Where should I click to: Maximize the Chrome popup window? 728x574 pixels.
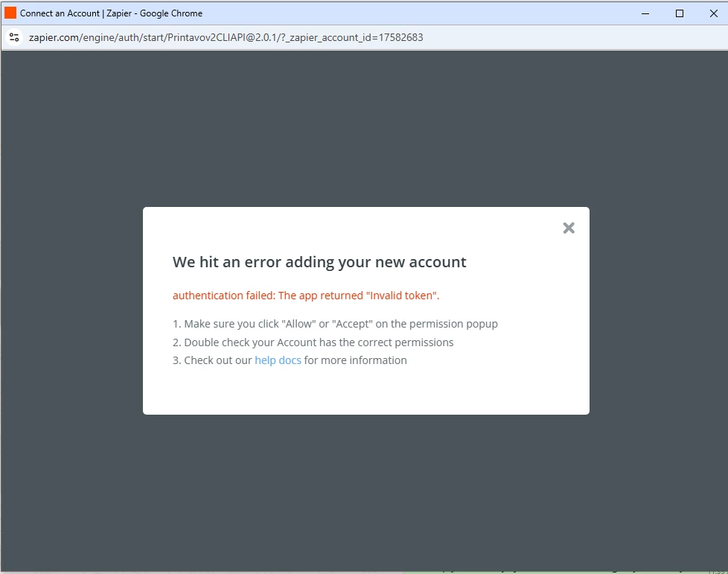coord(680,13)
